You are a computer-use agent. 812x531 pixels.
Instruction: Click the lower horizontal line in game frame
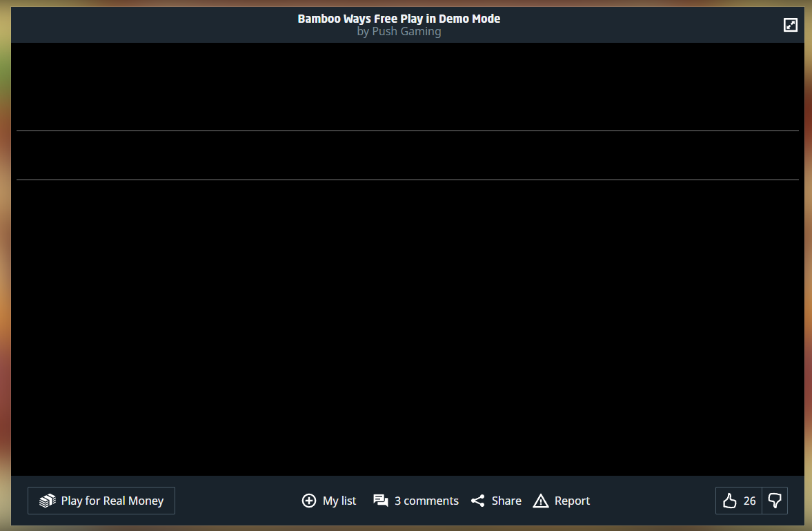point(407,180)
